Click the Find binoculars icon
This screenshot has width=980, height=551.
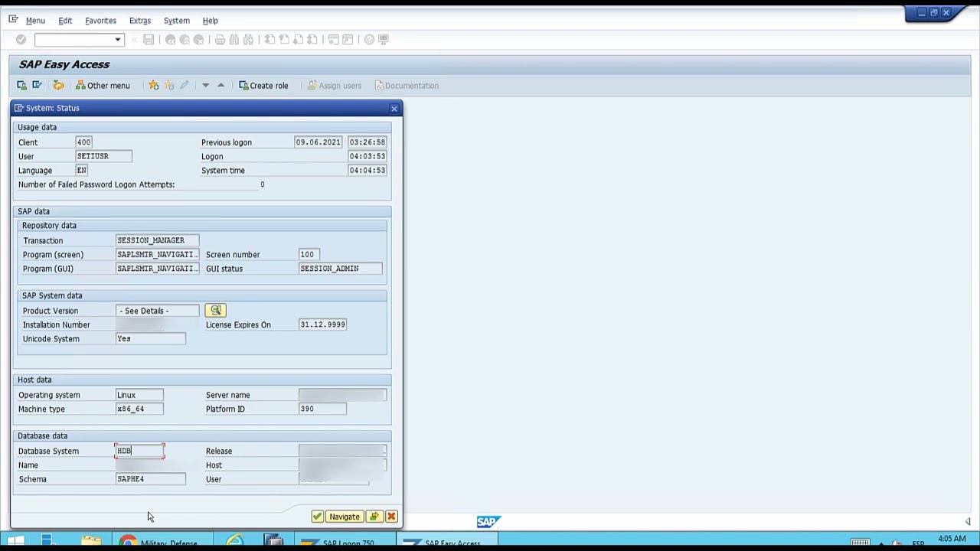[234, 39]
